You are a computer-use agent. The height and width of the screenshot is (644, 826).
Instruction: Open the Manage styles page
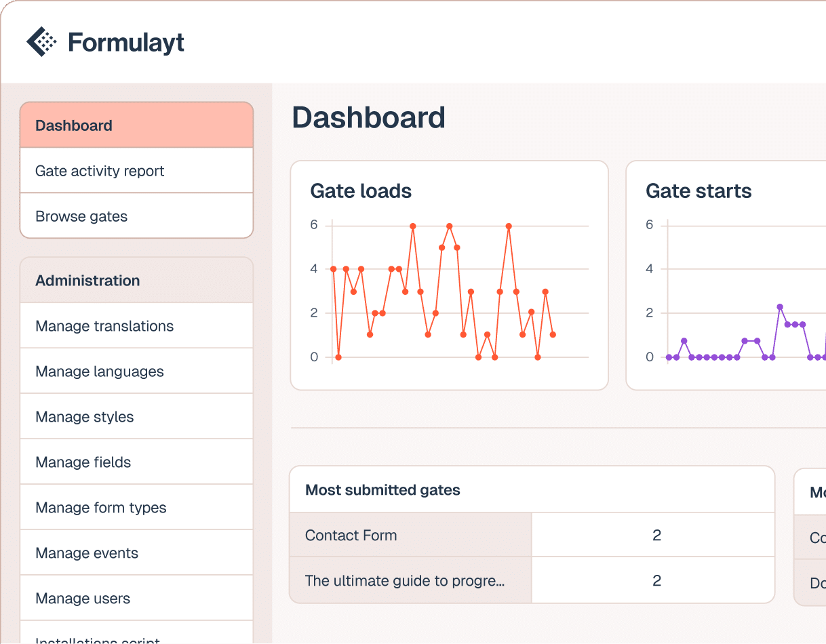click(136, 417)
